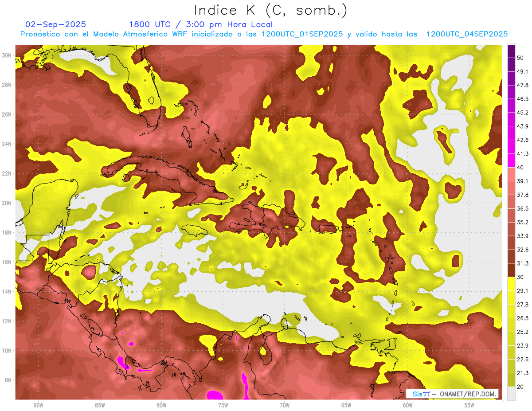Image resolution: width=532 pixels, height=411 pixels.
Task: Click the colorbar value '26.5'
Action: pos(523,318)
